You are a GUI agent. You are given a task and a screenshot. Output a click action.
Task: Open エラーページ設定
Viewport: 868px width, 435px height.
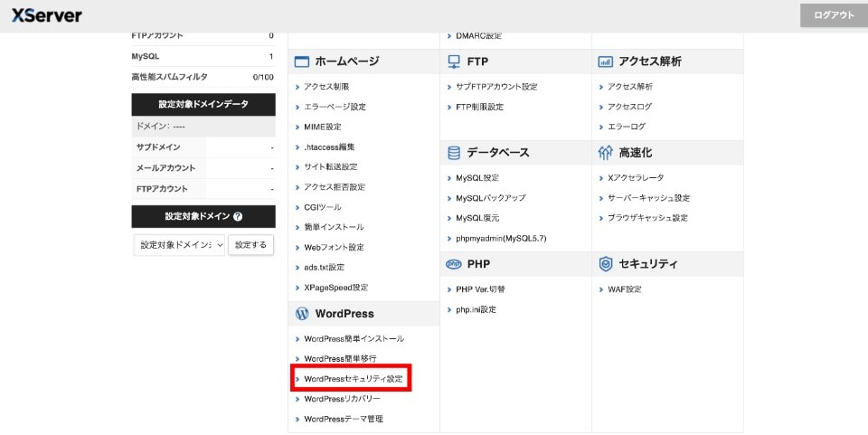click(x=335, y=107)
